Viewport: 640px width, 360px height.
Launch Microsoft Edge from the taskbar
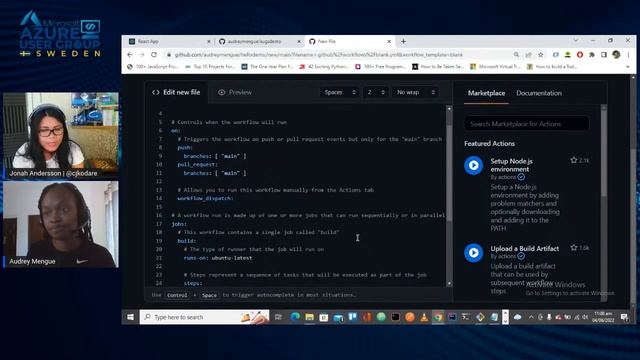pos(295,317)
